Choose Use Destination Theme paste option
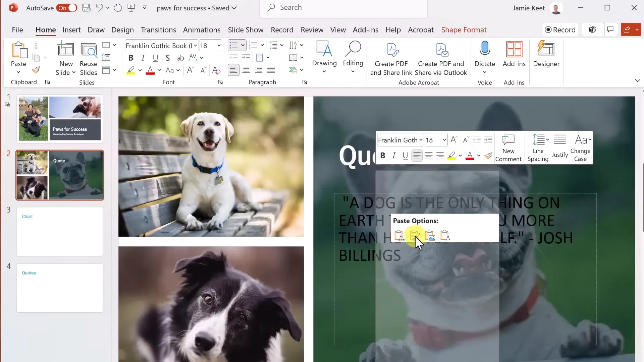 pos(399,235)
